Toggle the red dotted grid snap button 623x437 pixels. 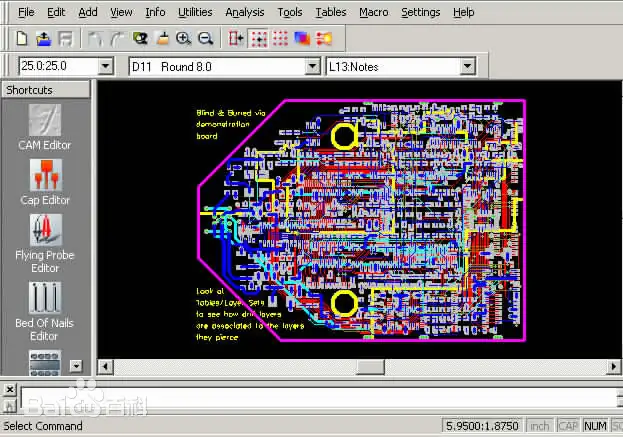tap(258, 39)
